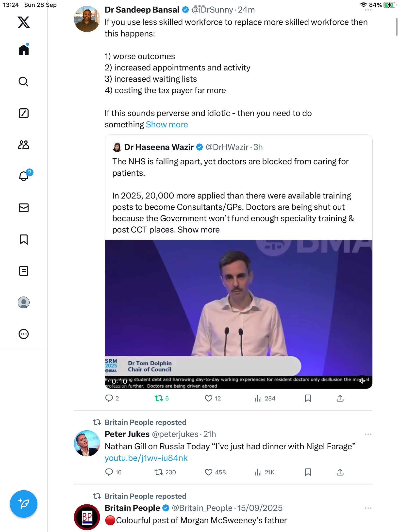Undo repost on Dr Sandeep Bansal's post
Viewport: 399px width, 532px height.
(x=159, y=398)
